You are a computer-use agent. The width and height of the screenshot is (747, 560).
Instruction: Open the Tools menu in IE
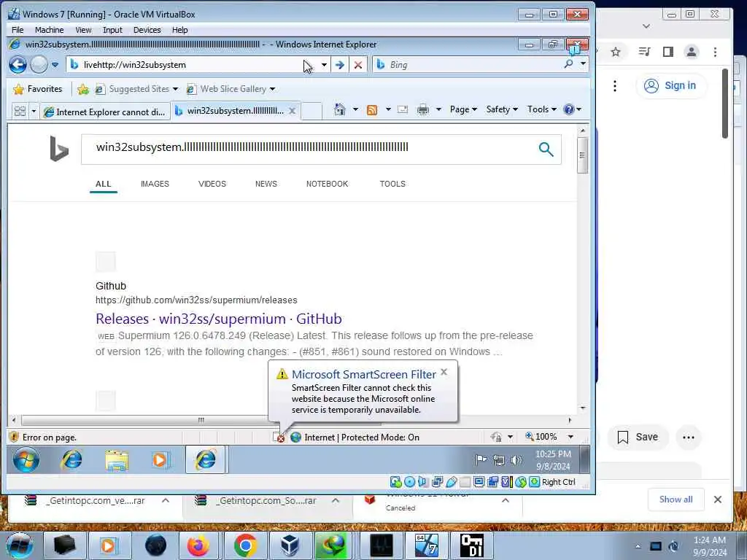(542, 109)
